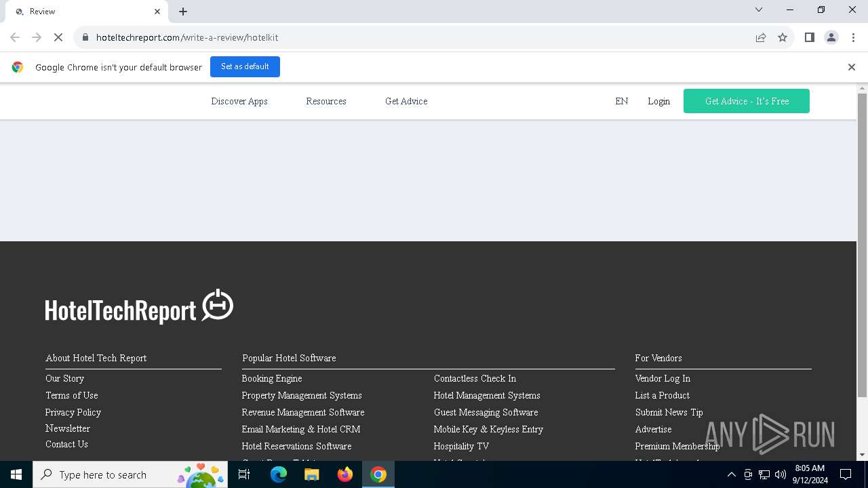The width and height of the screenshot is (868, 488).
Task: Click the address bar URL
Action: pos(187,37)
